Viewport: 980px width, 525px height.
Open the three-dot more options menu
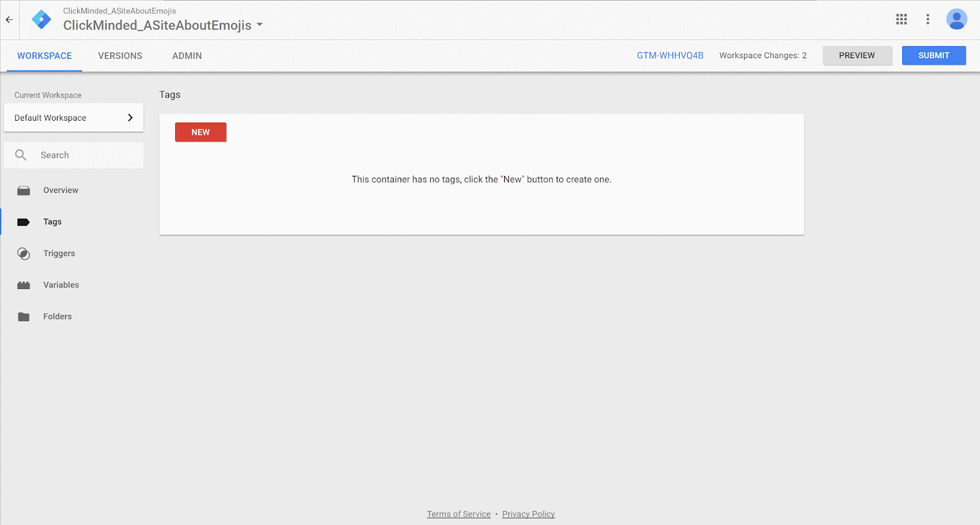pos(928,20)
